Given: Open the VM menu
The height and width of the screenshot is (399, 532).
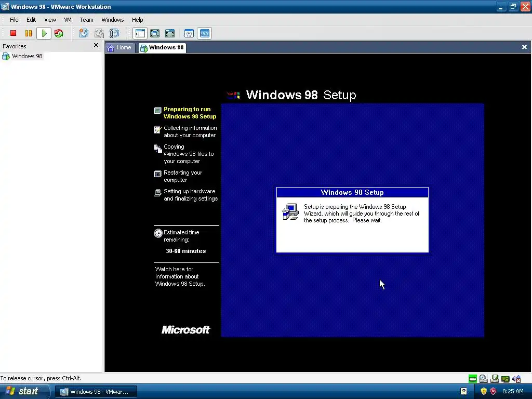Looking at the screenshot, I should [x=68, y=20].
